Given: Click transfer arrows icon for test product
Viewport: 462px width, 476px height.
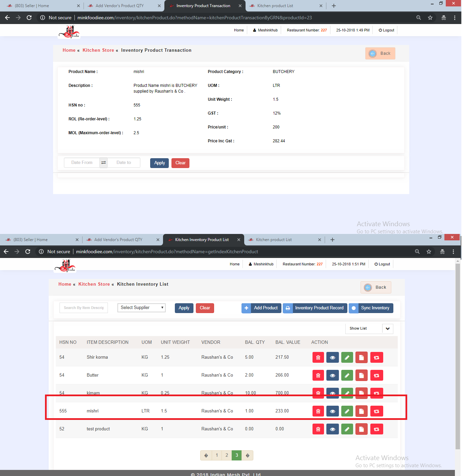Looking at the screenshot, I should [x=377, y=429].
